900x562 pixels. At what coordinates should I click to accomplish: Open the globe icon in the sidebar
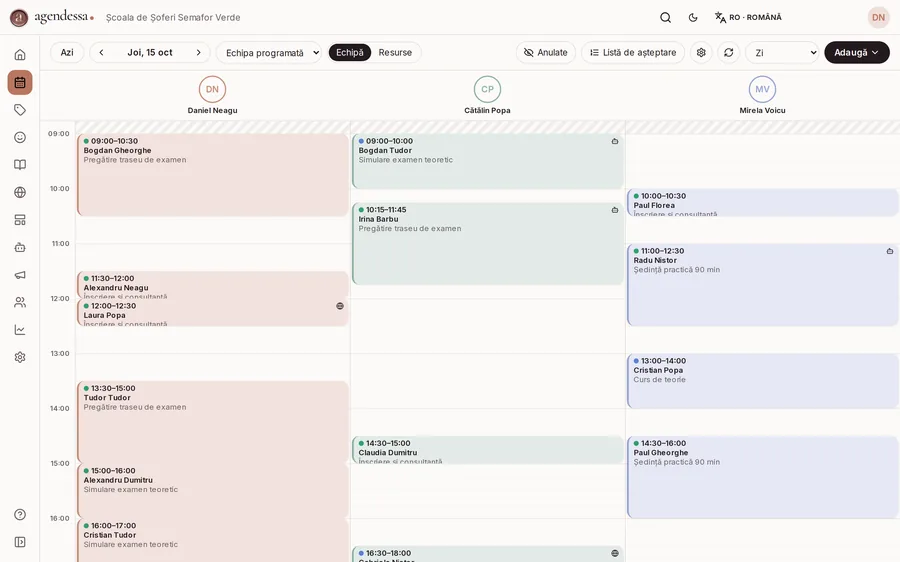click(20, 192)
